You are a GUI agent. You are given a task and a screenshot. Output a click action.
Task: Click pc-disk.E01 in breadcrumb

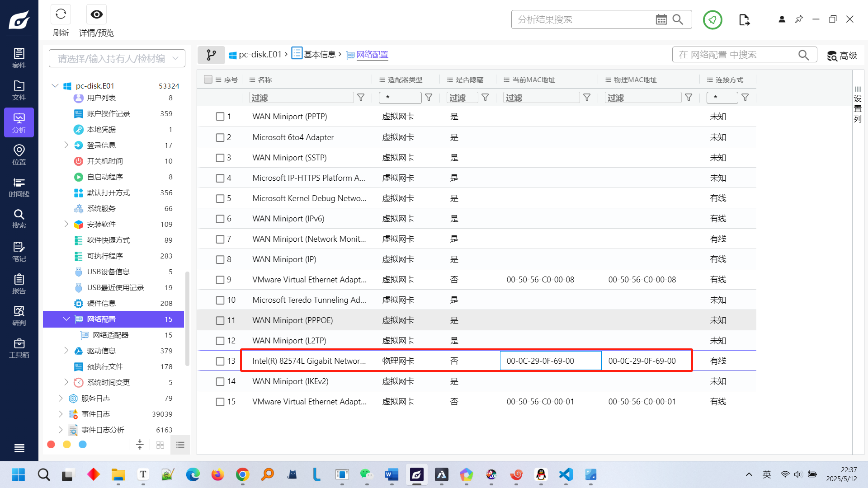click(260, 55)
